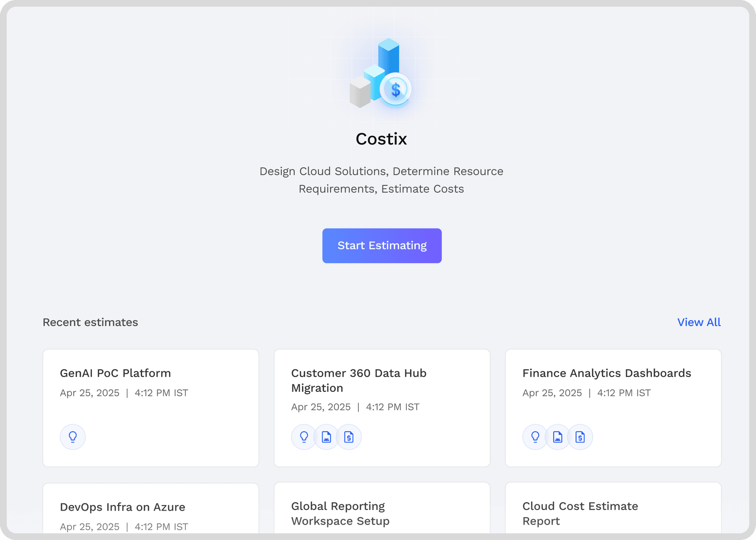Image resolution: width=756 pixels, height=540 pixels.
Task: Click the Recent estimates heading
Action: [90, 322]
